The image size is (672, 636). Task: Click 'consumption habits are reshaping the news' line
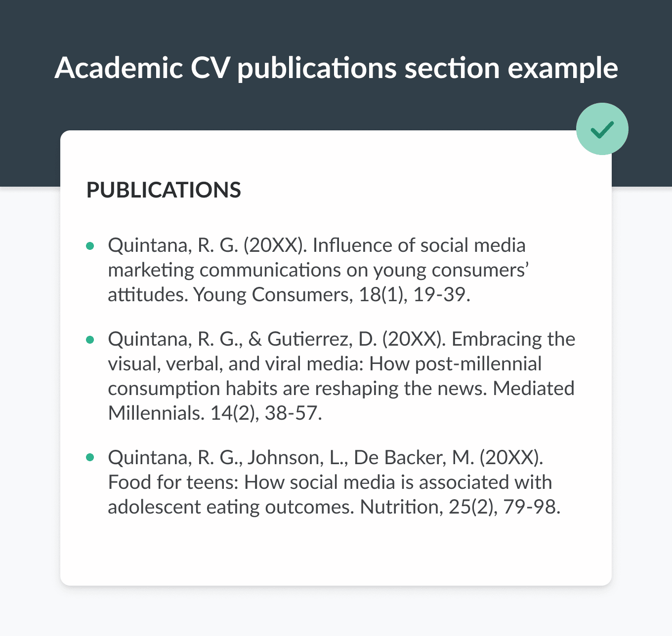click(297, 389)
